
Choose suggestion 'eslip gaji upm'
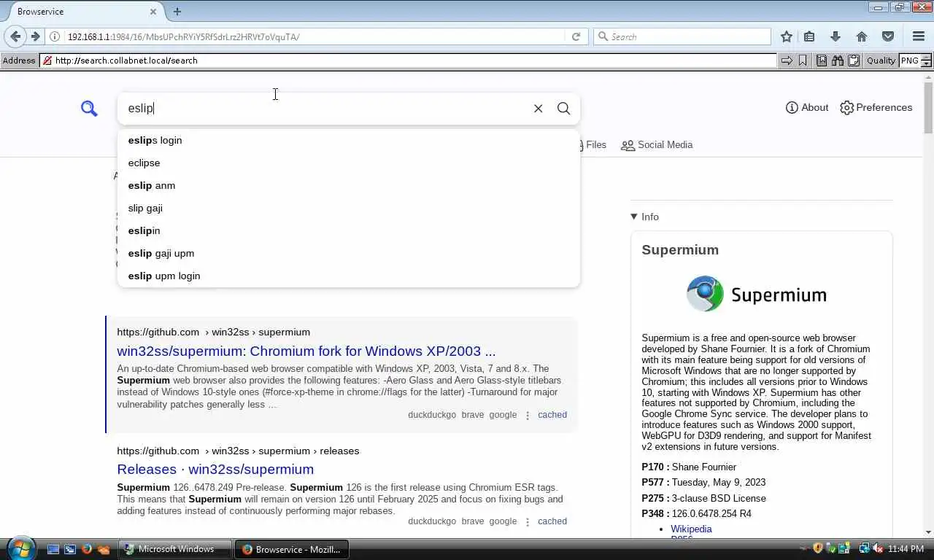click(349, 253)
